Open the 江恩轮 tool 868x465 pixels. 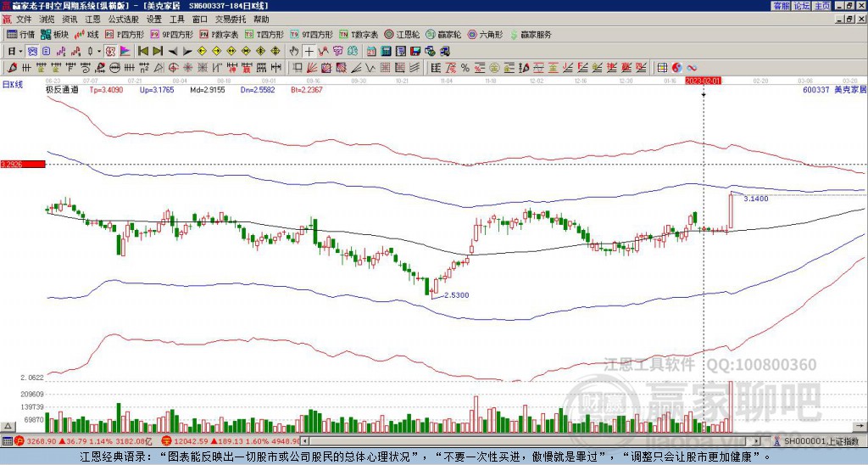402,34
